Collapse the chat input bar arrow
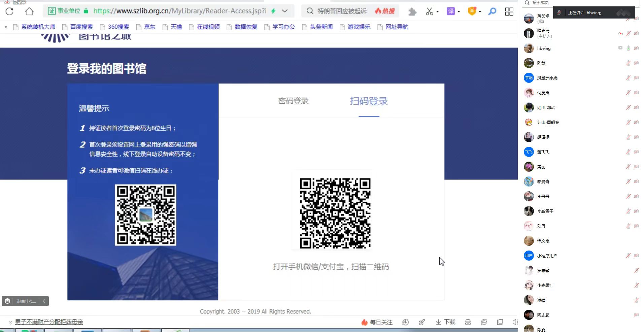 point(44,301)
